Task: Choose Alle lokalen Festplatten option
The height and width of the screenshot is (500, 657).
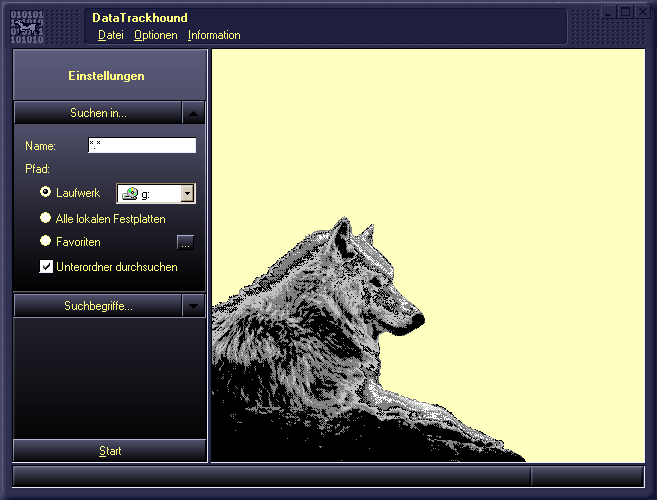Action: [45, 217]
